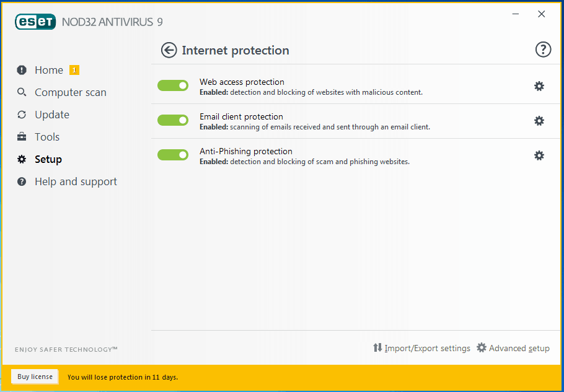This screenshot has height=392, width=564.
Task: Close the ESET window
Action: tap(541, 14)
